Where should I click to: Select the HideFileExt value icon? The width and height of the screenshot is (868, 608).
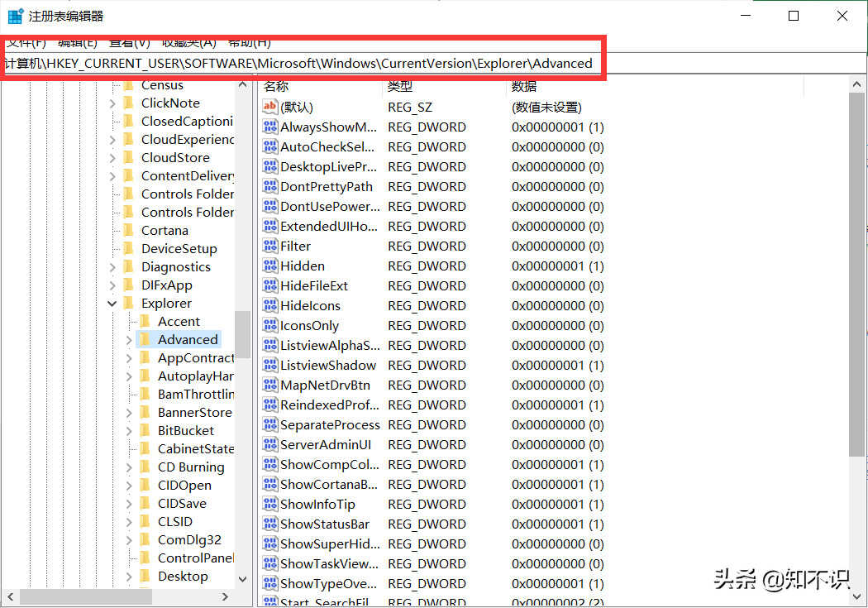(x=270, y=285)
